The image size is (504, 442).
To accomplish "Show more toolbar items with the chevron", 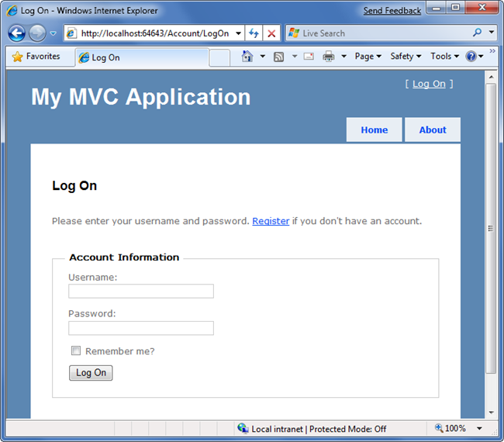I will coord(492,50).
